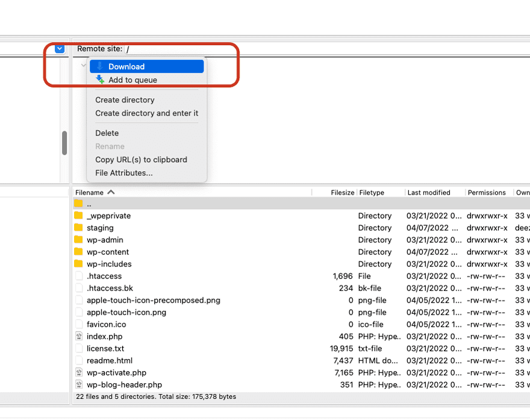
Task: Click the Download arrow icon in the menu
Action: 99,66
